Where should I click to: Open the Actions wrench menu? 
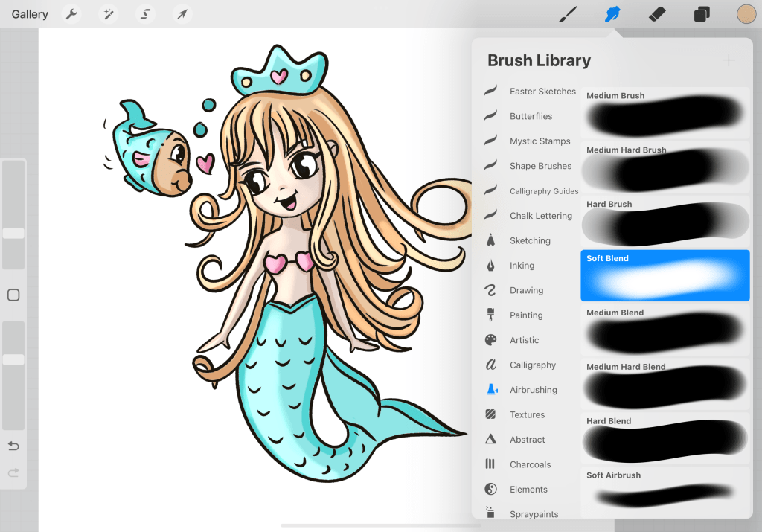point(71,14)
